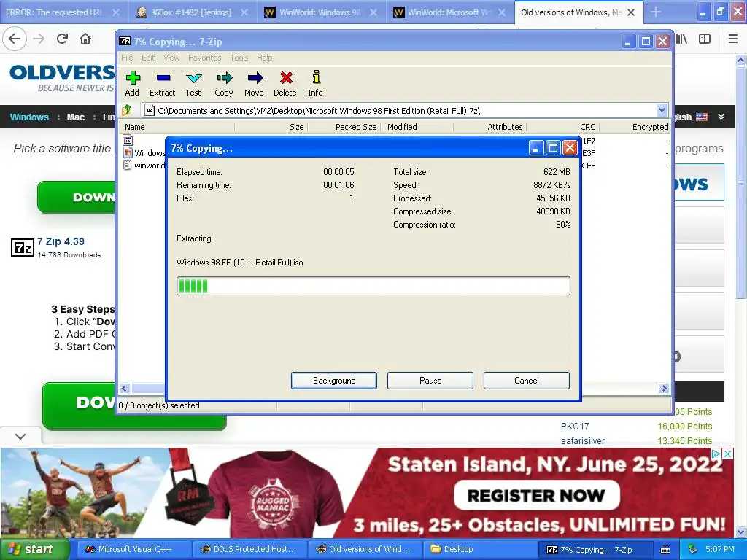Close the Rugged Maniac ad

tap(727, 454)
